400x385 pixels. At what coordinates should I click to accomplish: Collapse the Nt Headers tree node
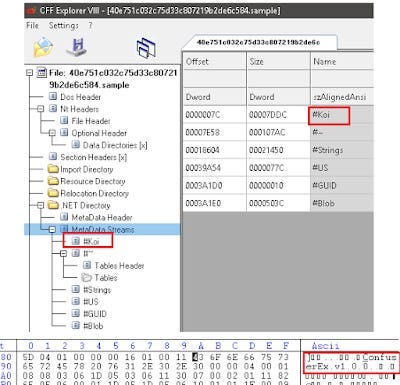pos(41,109)
